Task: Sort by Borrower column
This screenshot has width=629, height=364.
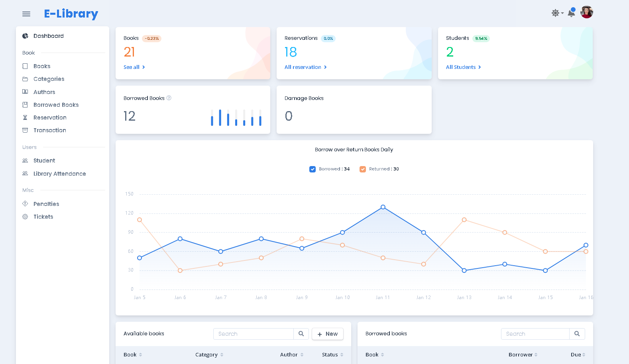Action: (523, 355)
